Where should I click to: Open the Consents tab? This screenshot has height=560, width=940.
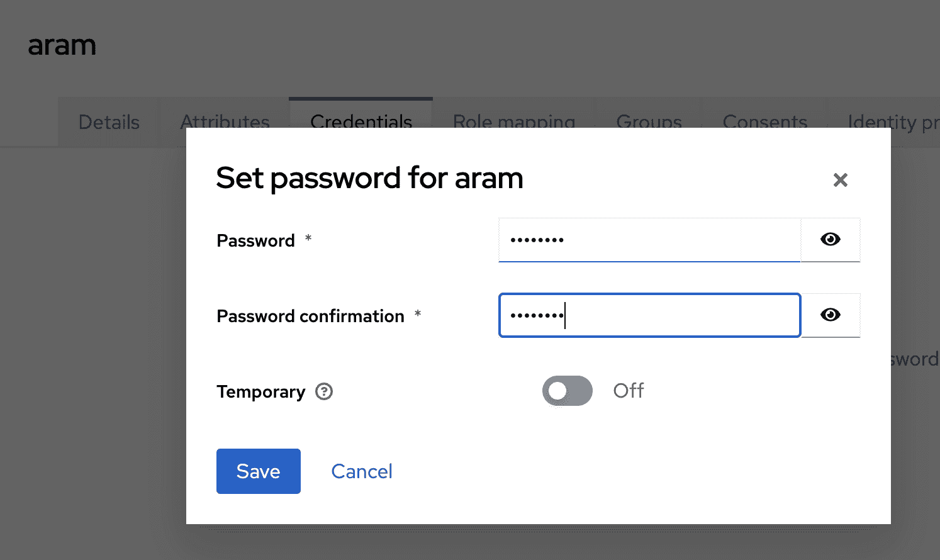765,121
